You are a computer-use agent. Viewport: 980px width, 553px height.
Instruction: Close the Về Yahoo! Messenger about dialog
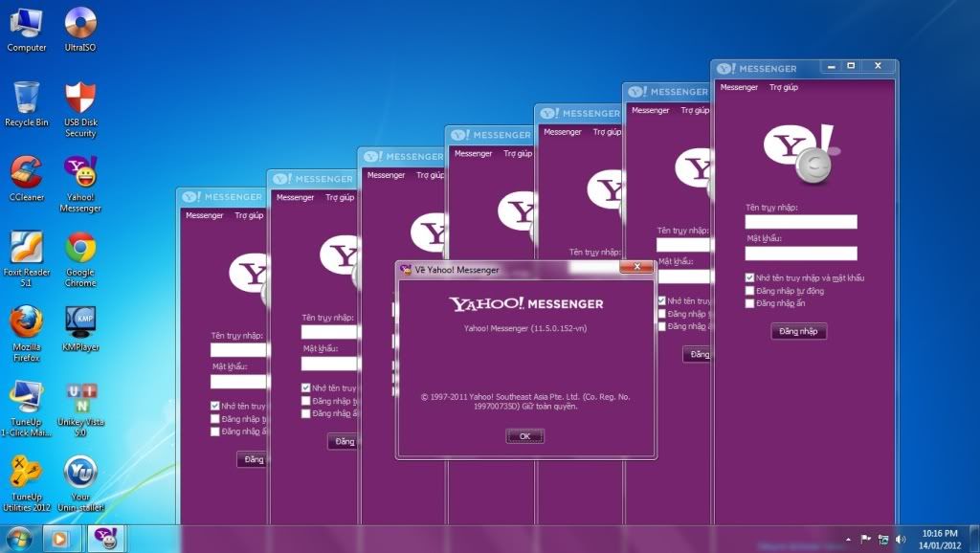[x=636, y=267]
